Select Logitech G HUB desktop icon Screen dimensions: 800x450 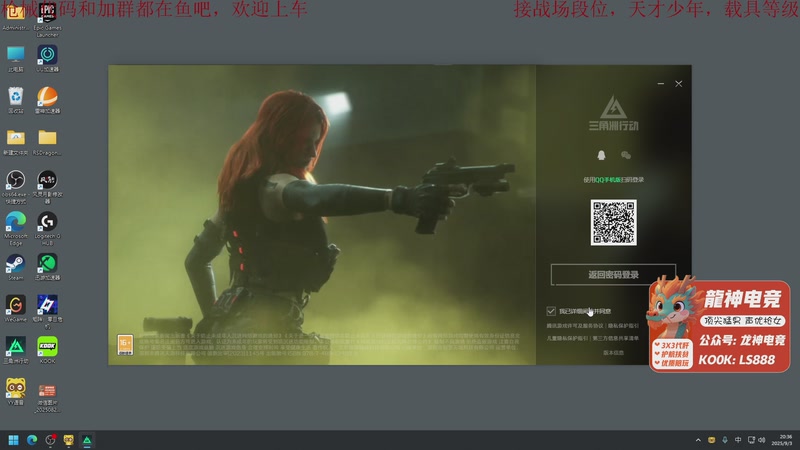(47, 229)
